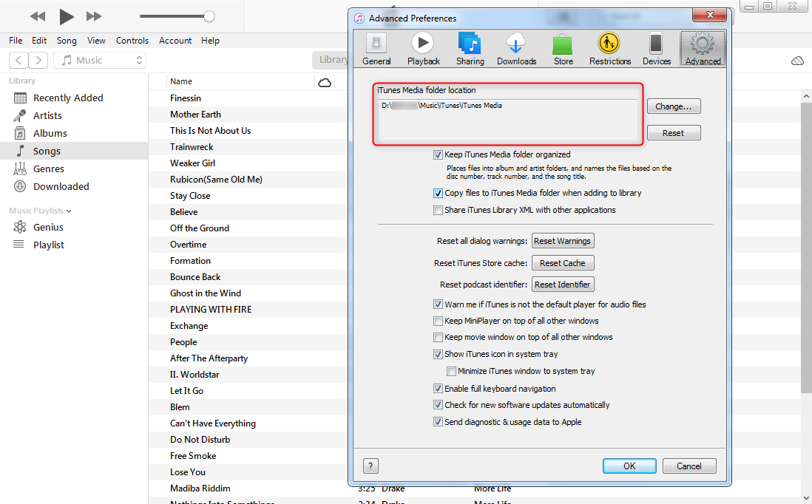Viewport: 812px width, 504px height.
Task: Click the Reset Identifier button
Action: pos(562,285)
